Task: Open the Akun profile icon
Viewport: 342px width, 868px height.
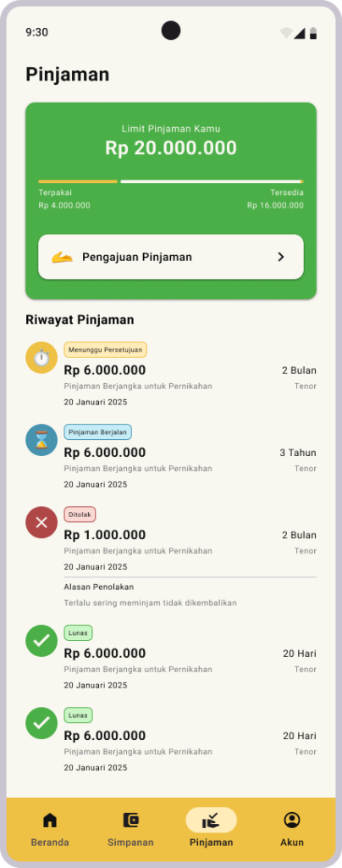Action: click(292, 820)
